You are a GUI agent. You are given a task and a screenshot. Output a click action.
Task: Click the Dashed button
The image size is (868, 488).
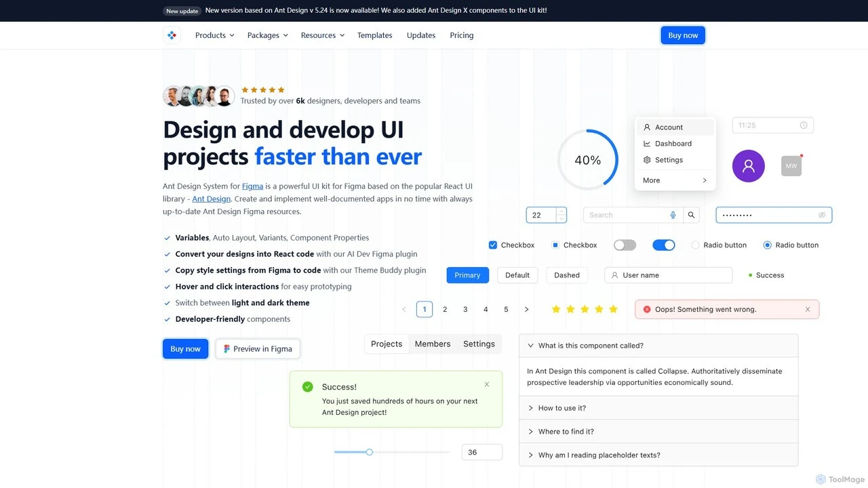pyautogui.click(x=567, y=275)
